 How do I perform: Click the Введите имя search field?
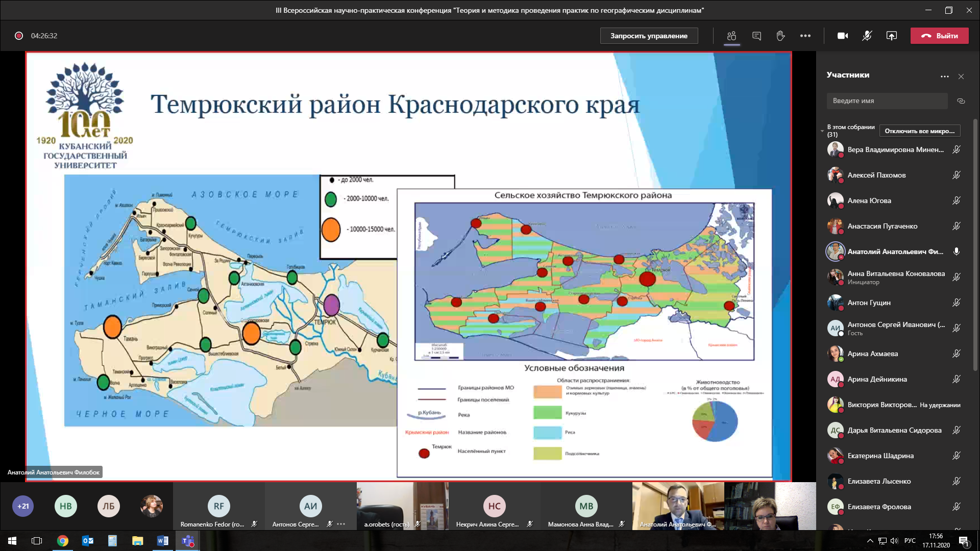click(887, 101)
